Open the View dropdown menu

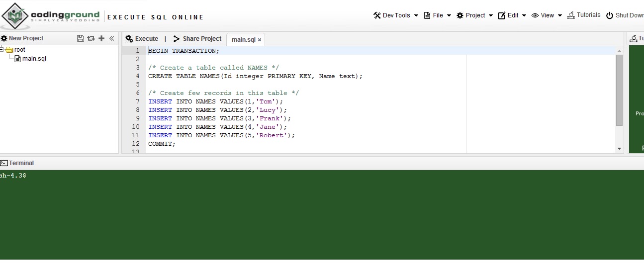click(x=547, y=15)
